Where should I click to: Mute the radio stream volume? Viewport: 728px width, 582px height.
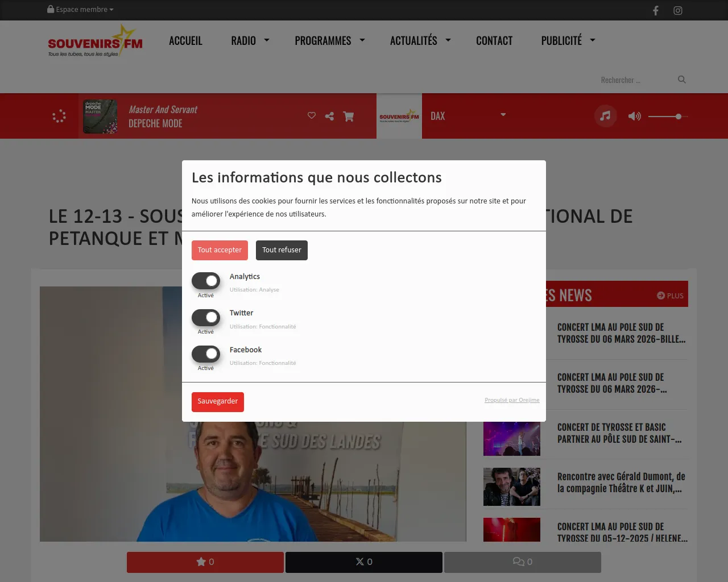click(x=634, y=116)
